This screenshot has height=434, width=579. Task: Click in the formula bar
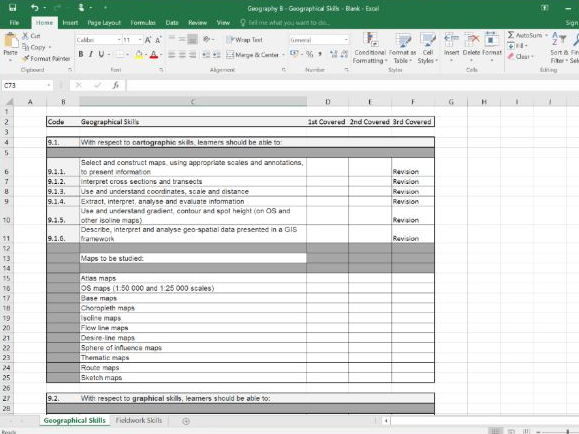(x=352, y=85)
